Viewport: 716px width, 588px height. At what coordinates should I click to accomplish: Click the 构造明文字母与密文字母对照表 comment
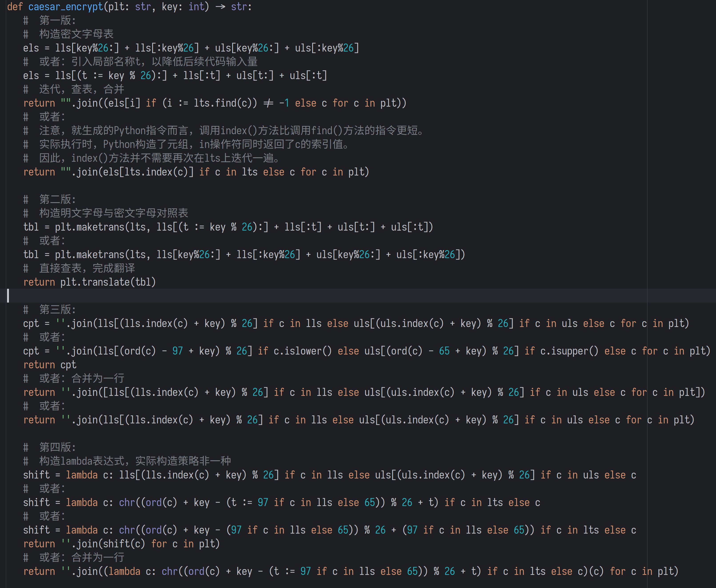(x=113, y=213)
